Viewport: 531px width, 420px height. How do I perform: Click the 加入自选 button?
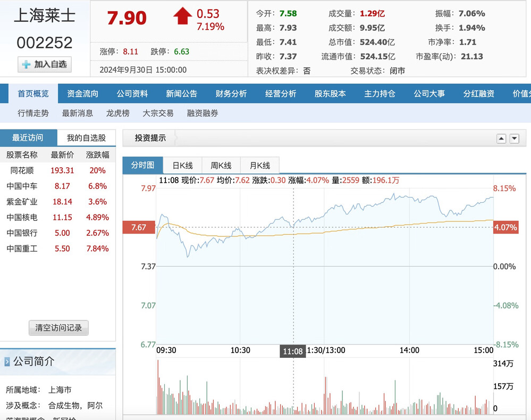44,64
